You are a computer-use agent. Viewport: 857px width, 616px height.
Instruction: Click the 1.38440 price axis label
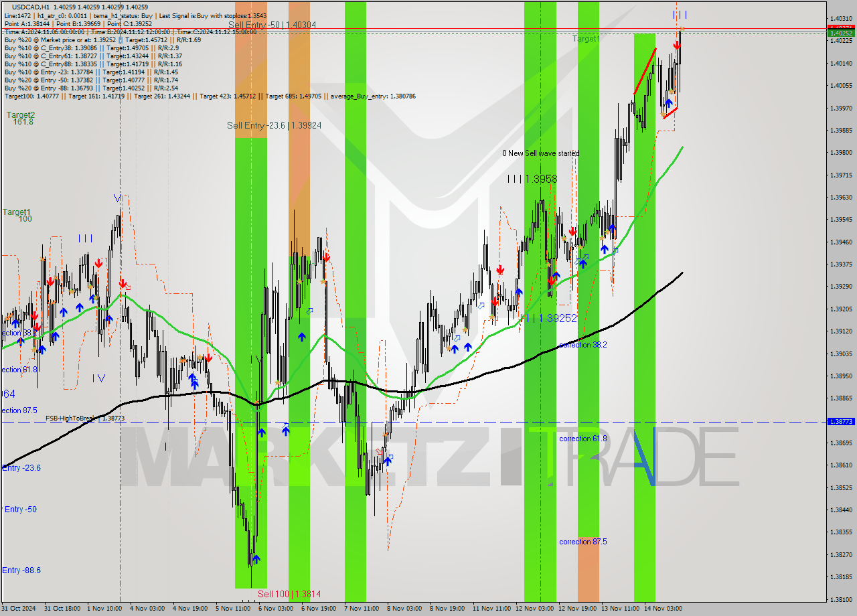tap(842, 510)
